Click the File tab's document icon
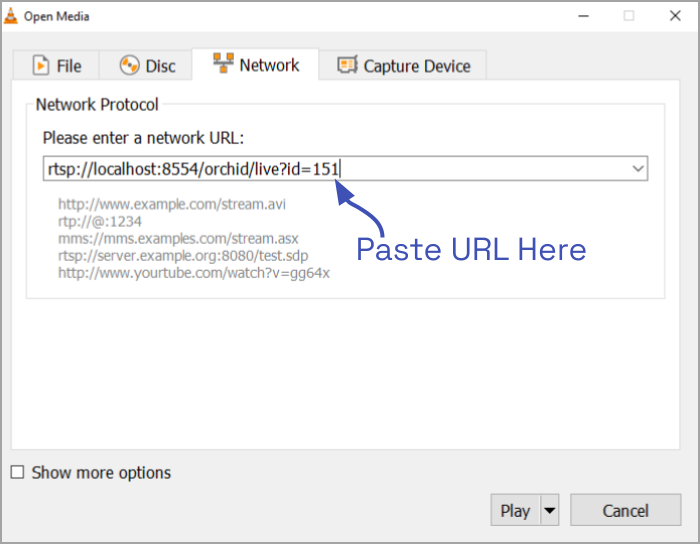Image resolution: width=700 pixels, height=544 pixels. pos(41,65)
